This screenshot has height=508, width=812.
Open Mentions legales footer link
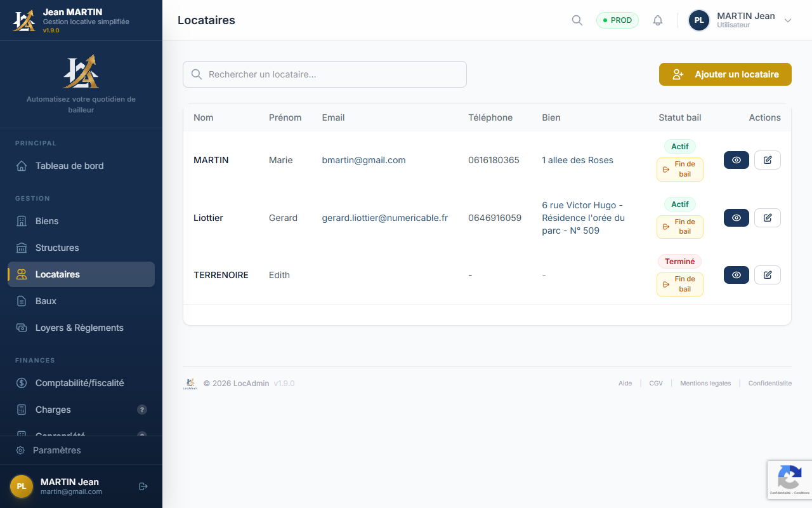tap(705, 384)
